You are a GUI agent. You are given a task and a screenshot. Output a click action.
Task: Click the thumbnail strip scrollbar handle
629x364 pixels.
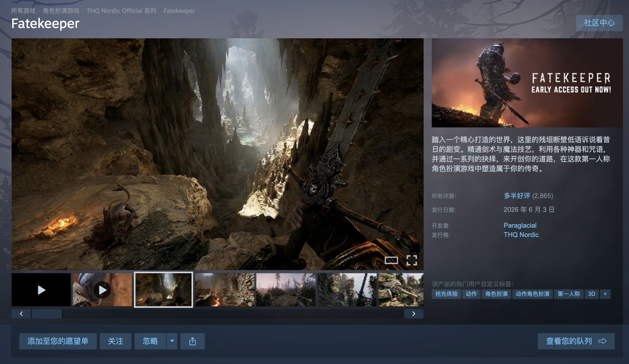point(47,314)
